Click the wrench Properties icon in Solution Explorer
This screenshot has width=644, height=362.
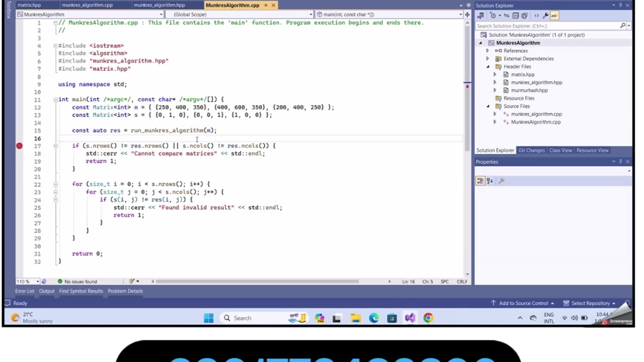click(x=545, y=16)
